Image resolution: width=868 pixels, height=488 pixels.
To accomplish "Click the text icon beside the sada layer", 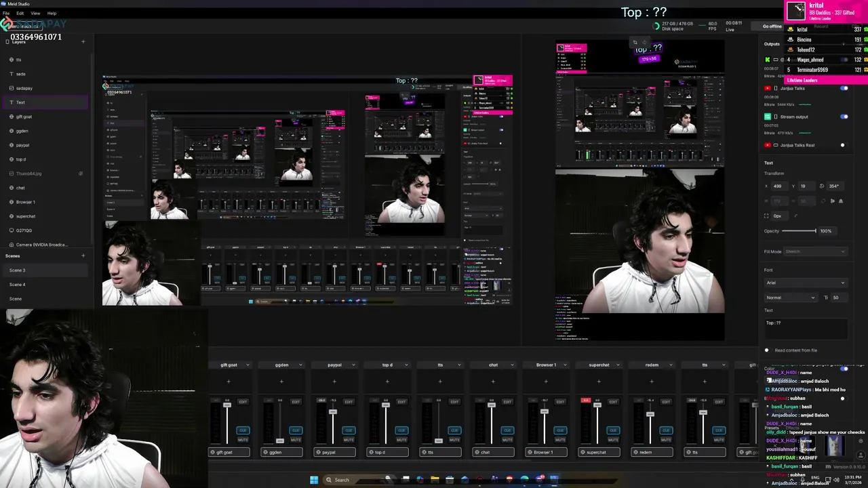I will 11,74.
